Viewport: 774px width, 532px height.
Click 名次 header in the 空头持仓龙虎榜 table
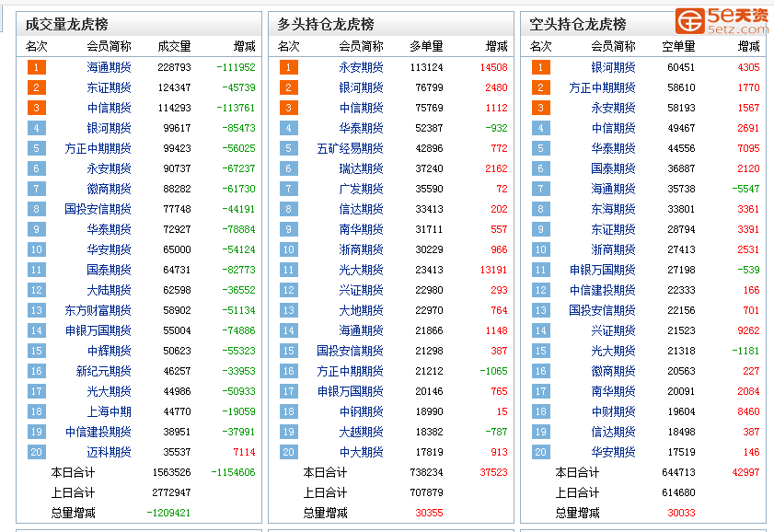(x=541, y=46)
